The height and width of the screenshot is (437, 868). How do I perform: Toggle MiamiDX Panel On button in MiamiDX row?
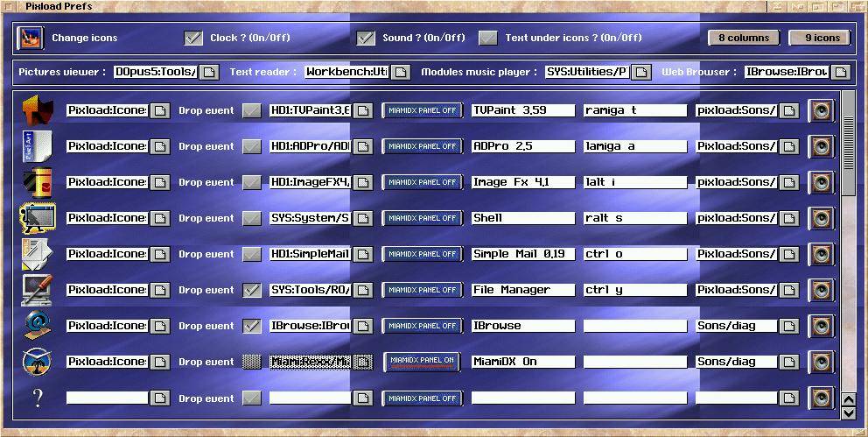click(x=423, y=362)
